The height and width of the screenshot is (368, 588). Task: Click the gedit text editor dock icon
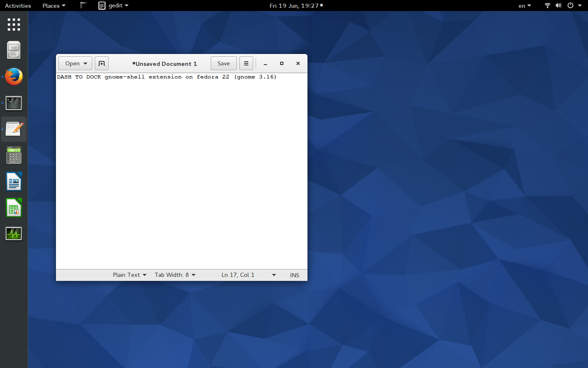(14, 129)
